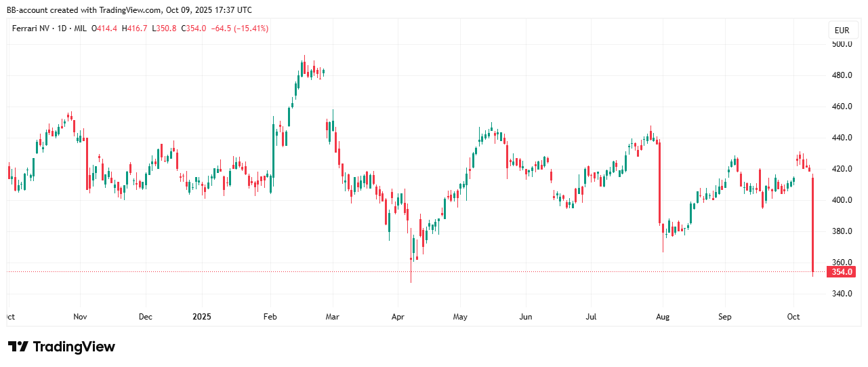
Task: Click the -64.5 (-15.41%) change value
Action: (240, 28)
